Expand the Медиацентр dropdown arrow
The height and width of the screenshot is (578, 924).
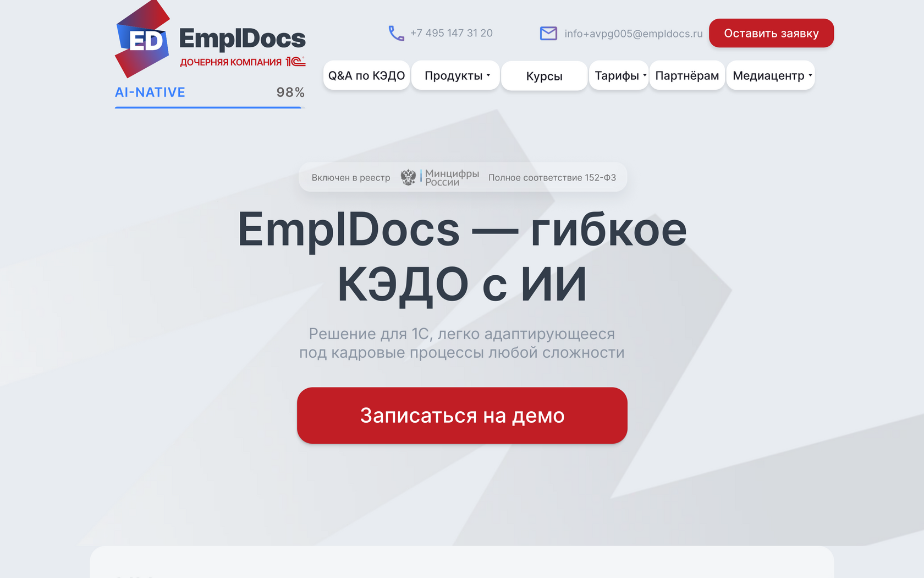point(810,75)
